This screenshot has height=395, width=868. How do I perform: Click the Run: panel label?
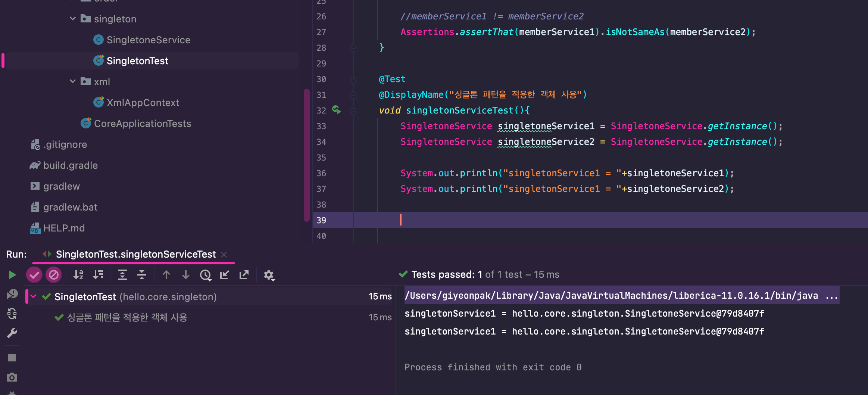click(x=16, y=254)
